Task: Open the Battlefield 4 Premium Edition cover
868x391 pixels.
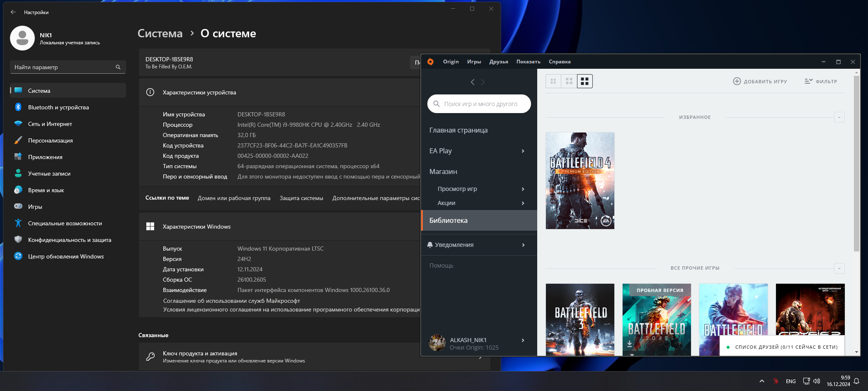Action: (580, 181)
